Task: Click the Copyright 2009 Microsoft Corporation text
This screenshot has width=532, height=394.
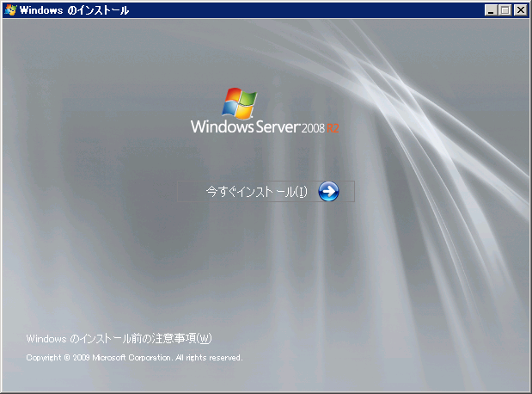Action: (x=134, y=358)
